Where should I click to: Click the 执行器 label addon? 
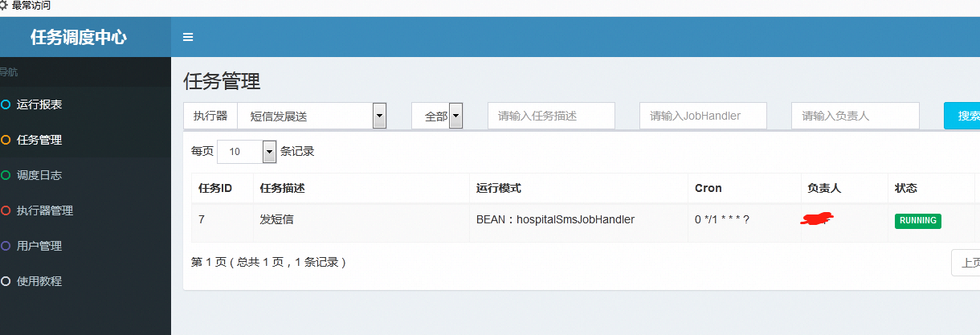tap(210, 116)
